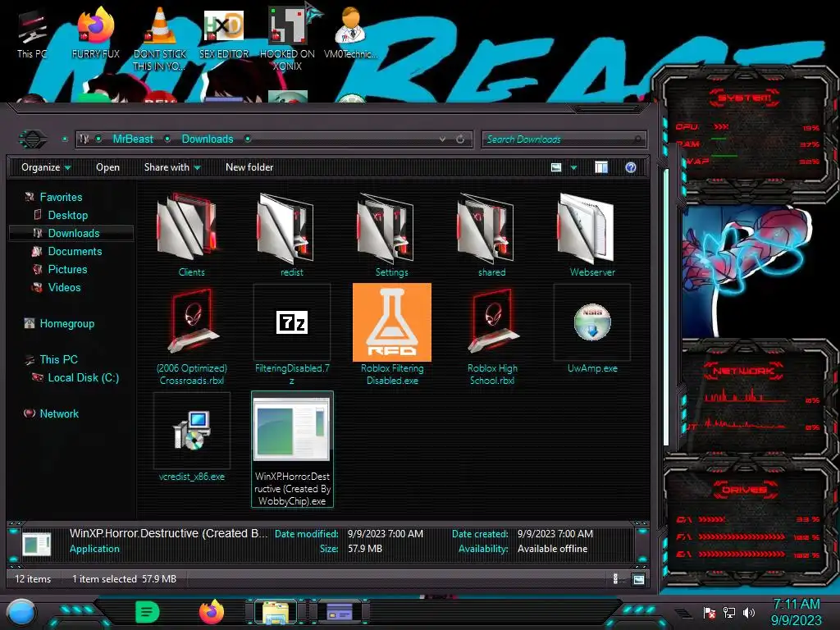Select Videos in navigation pane
The width and height of the screenshot is (840, 630).
pyautogui.click(x=64, y=288)
